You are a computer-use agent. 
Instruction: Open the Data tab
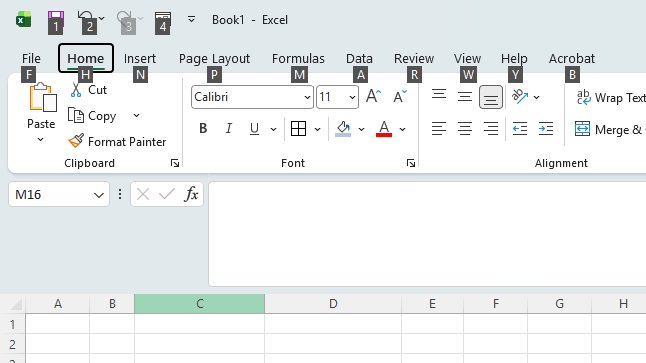pos(359,59)
